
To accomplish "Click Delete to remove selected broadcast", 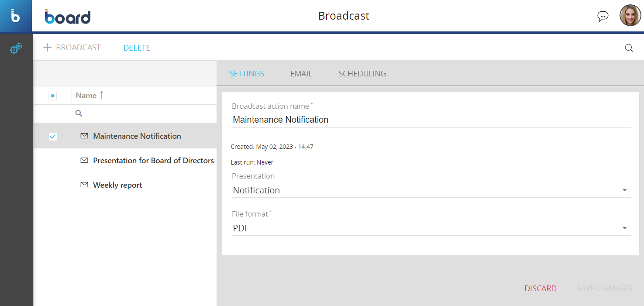I will point(137,48).
